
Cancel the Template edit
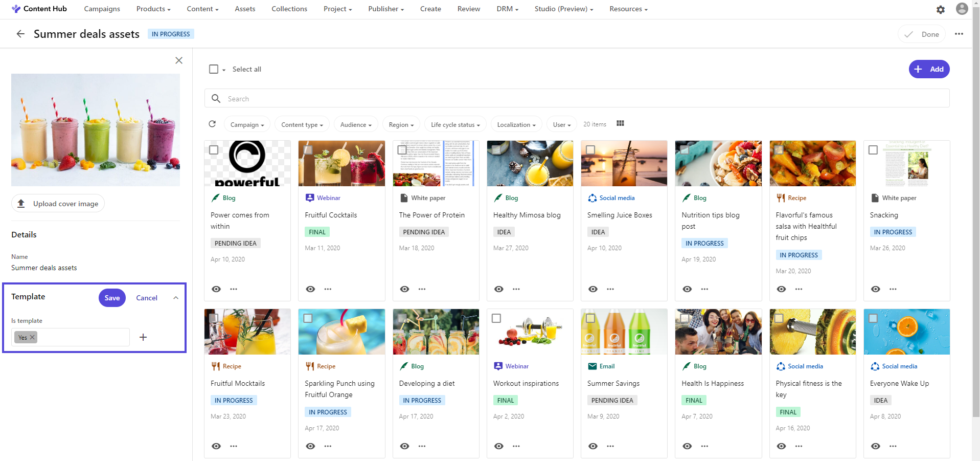[x=147, y=298]
